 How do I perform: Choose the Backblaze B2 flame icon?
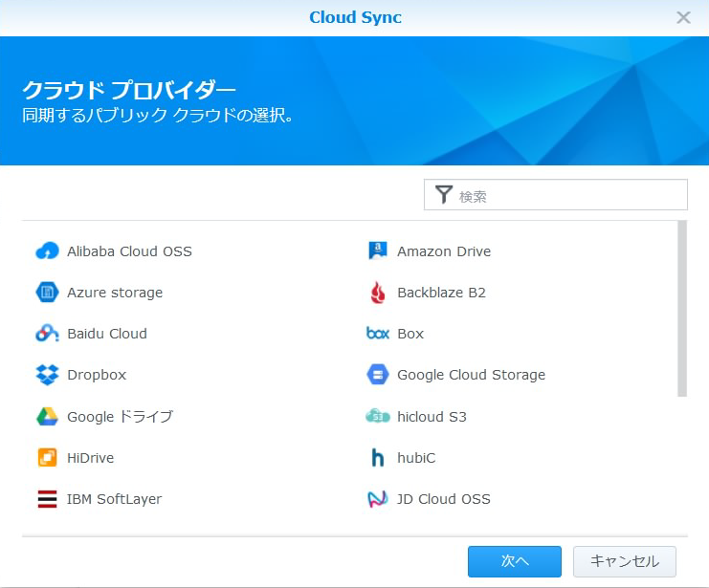point(378,293)
